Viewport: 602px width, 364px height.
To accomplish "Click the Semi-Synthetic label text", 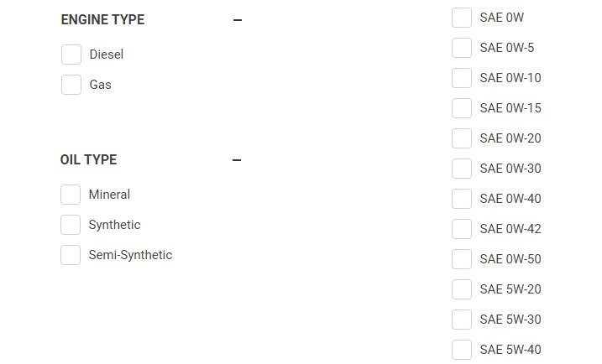I will pyautogui.click(x=130, y=255).
